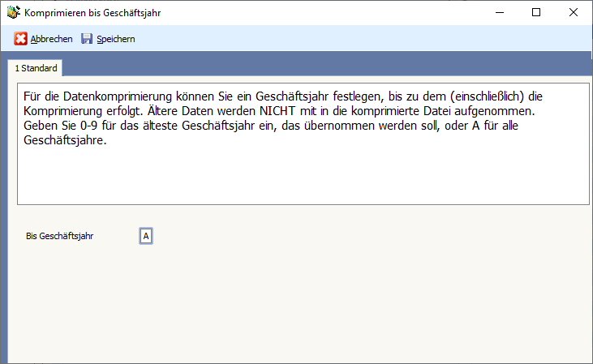Image resolution: width=593 pixels, height=364 pixels.
Task: Minimize the Komprimieren bis Geschäftsjahr window
Action: (500, 12)
